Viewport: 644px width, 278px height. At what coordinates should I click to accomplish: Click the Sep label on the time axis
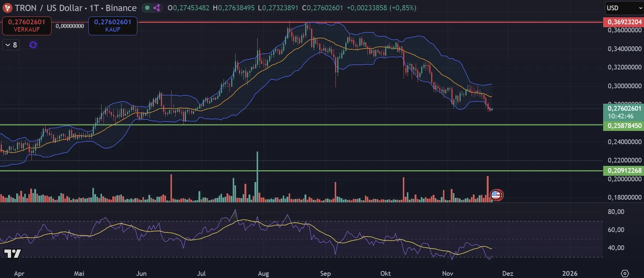325,274
